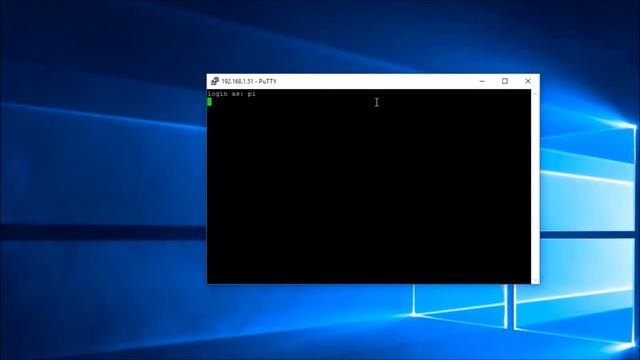Image resolution: width=640 pixels, height=360 pixels.
Task: Close the PuTTY session window
Action: pyautogui.click(x=528, y=81)
